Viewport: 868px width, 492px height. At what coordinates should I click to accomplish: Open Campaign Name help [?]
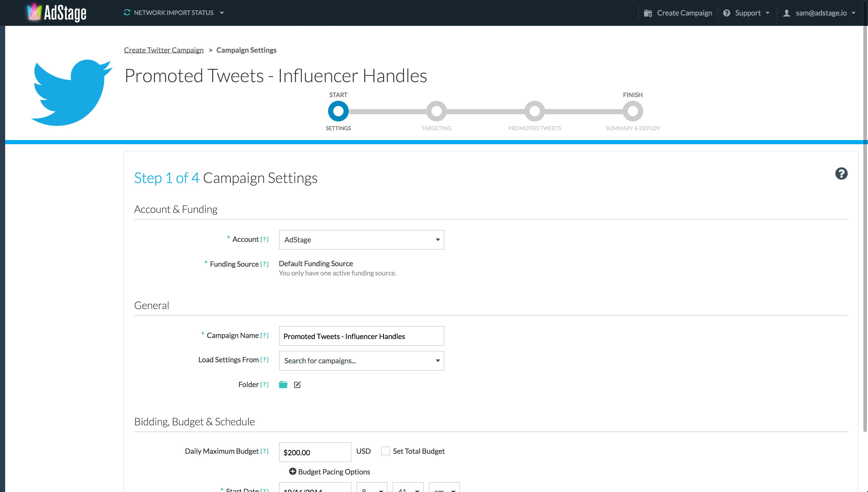tap(265, 335)
